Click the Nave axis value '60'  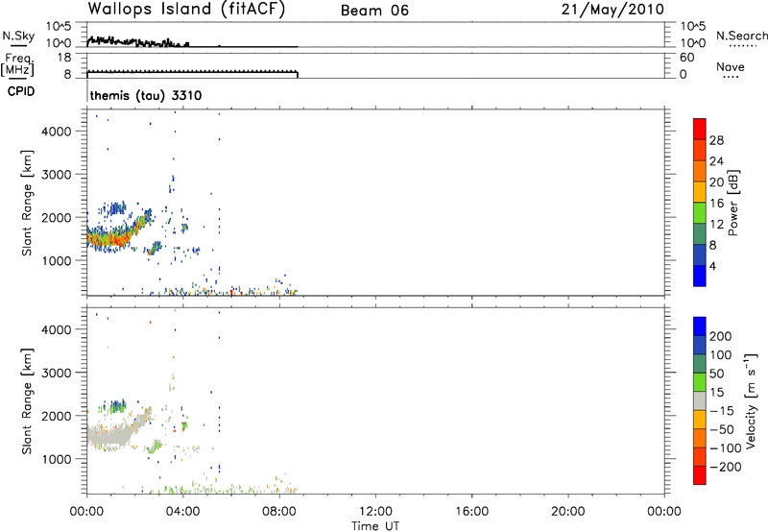point(686,58)
